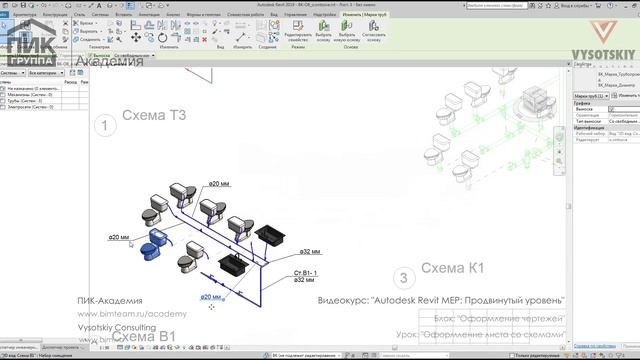
Task: Click the favorites star icon in title bar
Action: (x=548, y=5)
